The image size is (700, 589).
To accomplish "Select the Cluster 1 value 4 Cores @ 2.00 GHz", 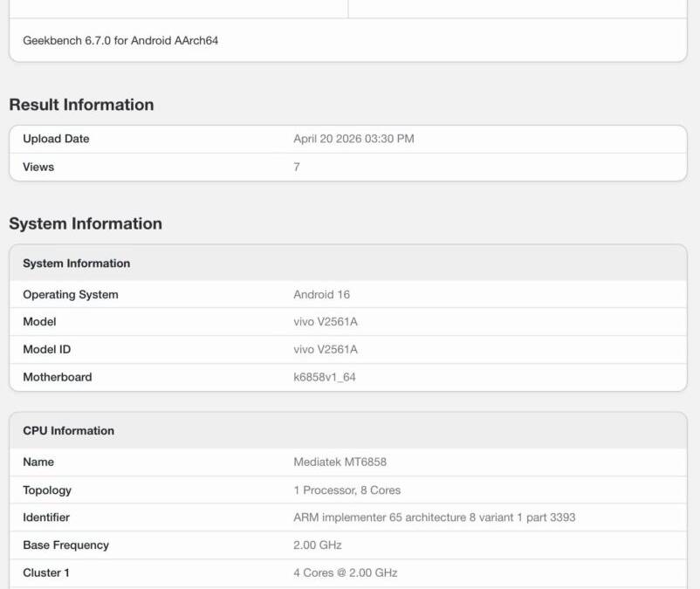I will pos(345,573).
